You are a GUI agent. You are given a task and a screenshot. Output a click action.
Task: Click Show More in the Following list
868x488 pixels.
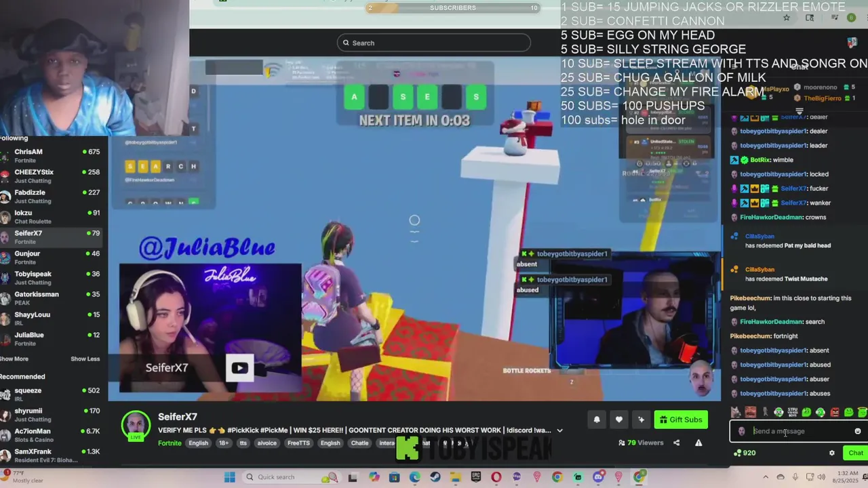(x=14, y=359)
